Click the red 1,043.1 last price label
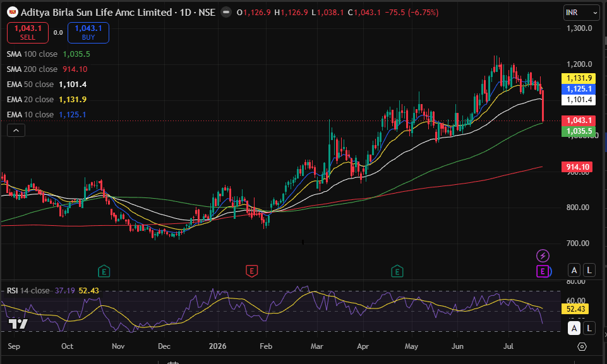This screenshot has height=364, width=607. [x=579, y=120]
